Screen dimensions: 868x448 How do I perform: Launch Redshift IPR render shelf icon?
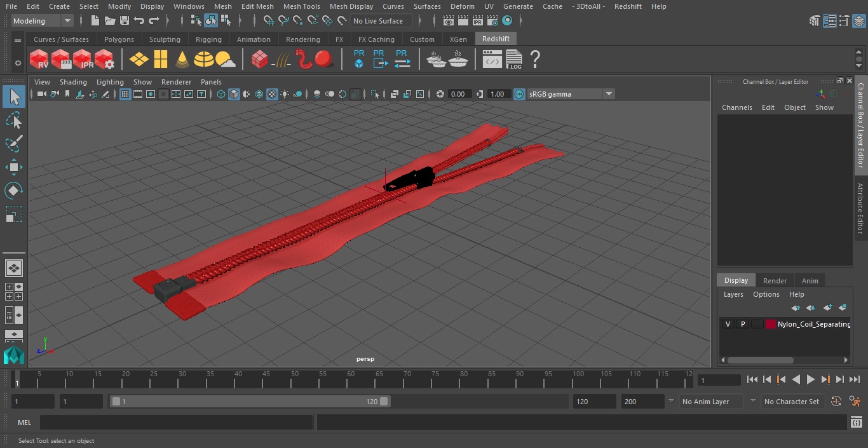tap(82, 59)
